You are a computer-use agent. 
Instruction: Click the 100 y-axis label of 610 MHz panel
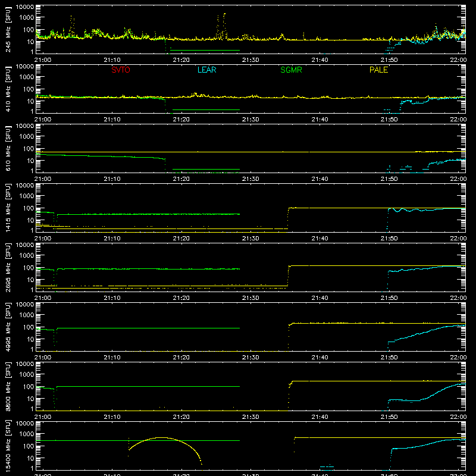(x=28, y=149)
